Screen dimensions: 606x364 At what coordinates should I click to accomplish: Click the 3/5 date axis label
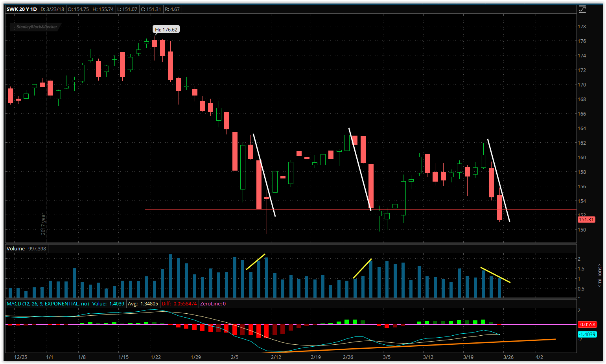point(387,357)
